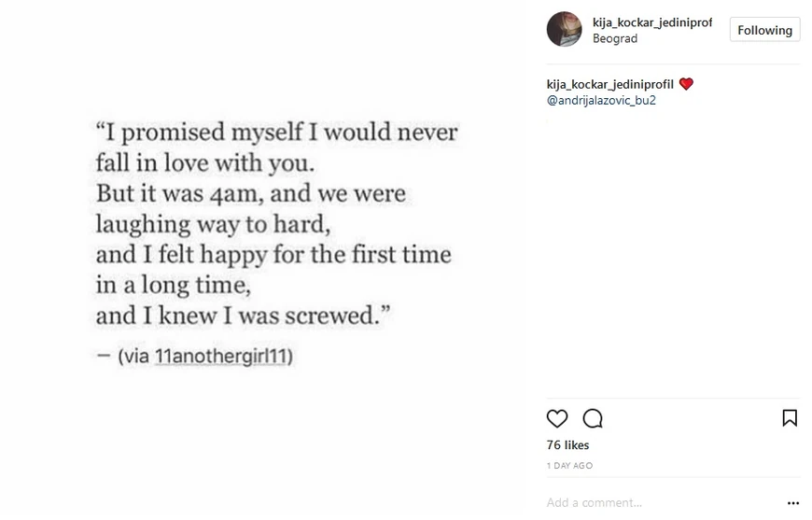Screen dimensions: 812x520
Task: Open the kija_kockar profile avatar picture
Action: pyautogui.click(x=564, y=30)
